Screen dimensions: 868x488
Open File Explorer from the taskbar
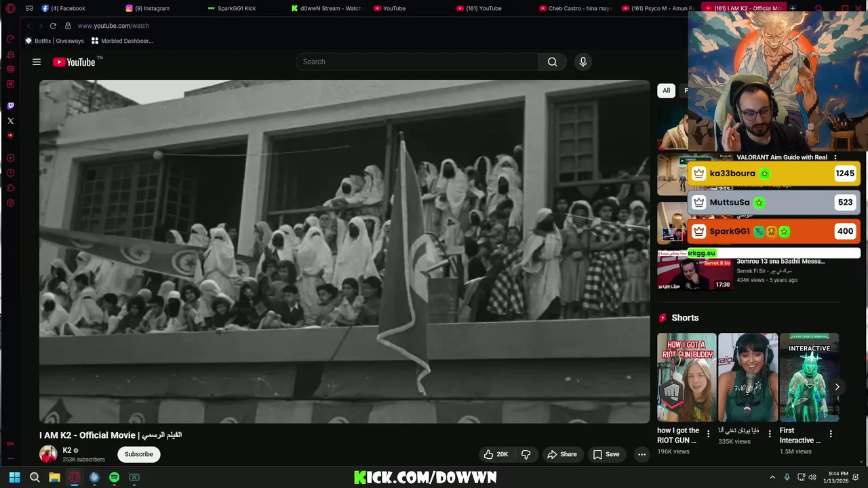click(x=54, y=477)
